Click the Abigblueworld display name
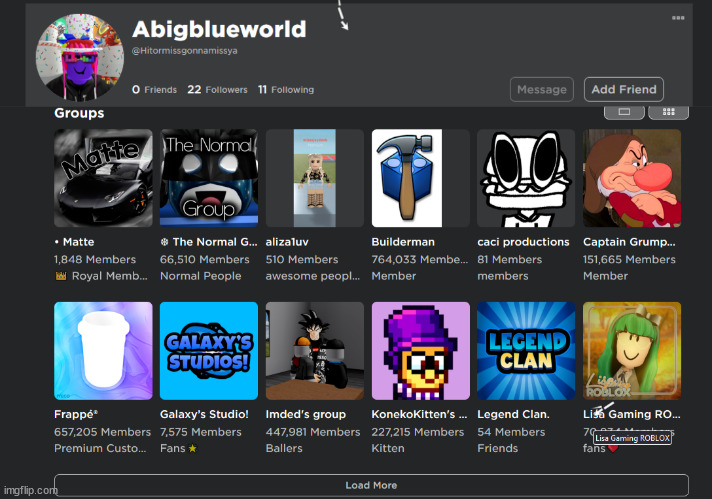 (x=219, y=30)
